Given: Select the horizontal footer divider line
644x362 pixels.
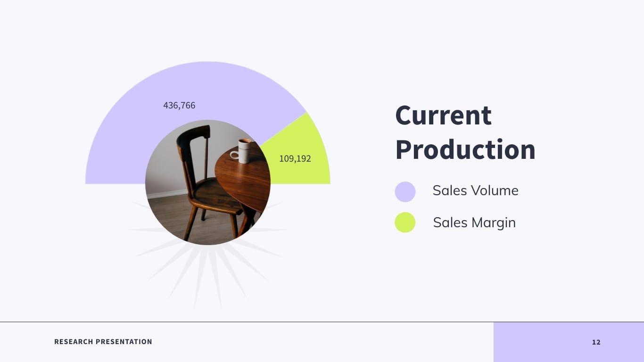Looking at the screenshot, I should (245, 322).
